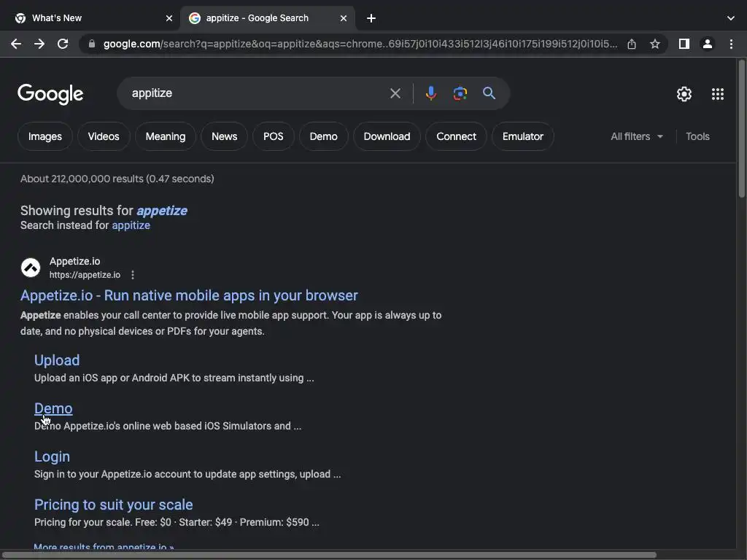Select the Meaning filter chip

point(166,136)
